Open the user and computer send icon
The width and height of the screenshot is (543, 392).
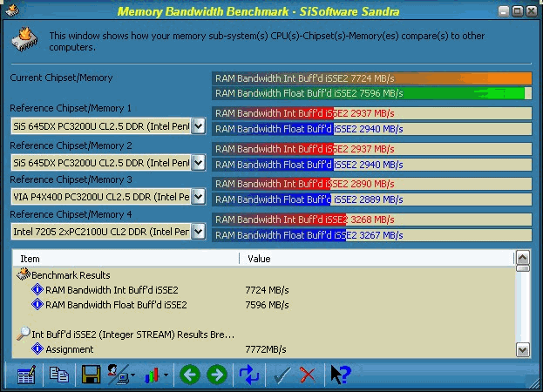[118, 375]
